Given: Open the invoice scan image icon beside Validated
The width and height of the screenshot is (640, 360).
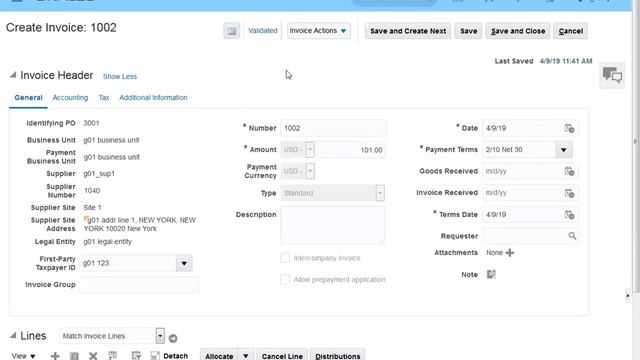Looking at the screenshot, I should point(231,31).
